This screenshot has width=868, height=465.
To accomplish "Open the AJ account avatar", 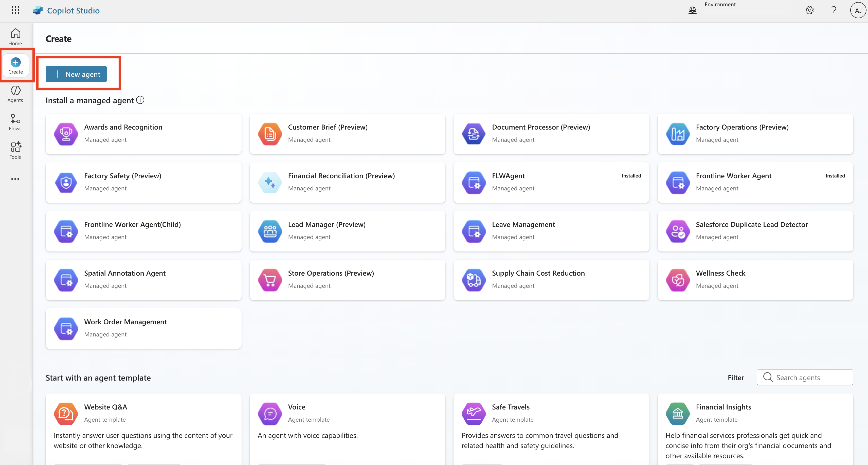I will [x=858, y=10].
